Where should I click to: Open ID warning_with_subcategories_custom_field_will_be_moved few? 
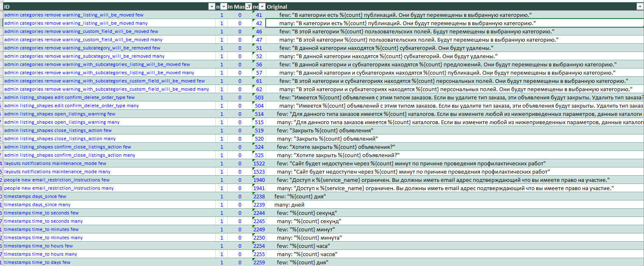click(x=104, y=81)
